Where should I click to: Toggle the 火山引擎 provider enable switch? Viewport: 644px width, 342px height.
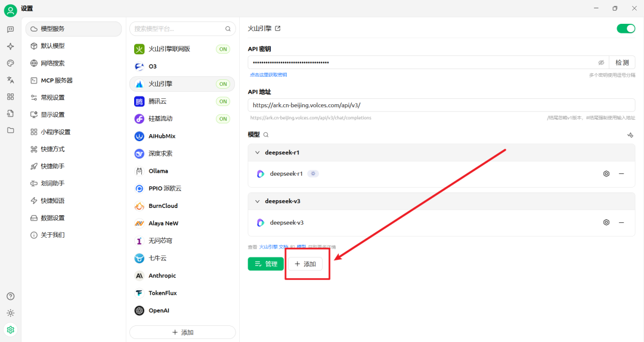click(626, 29)
